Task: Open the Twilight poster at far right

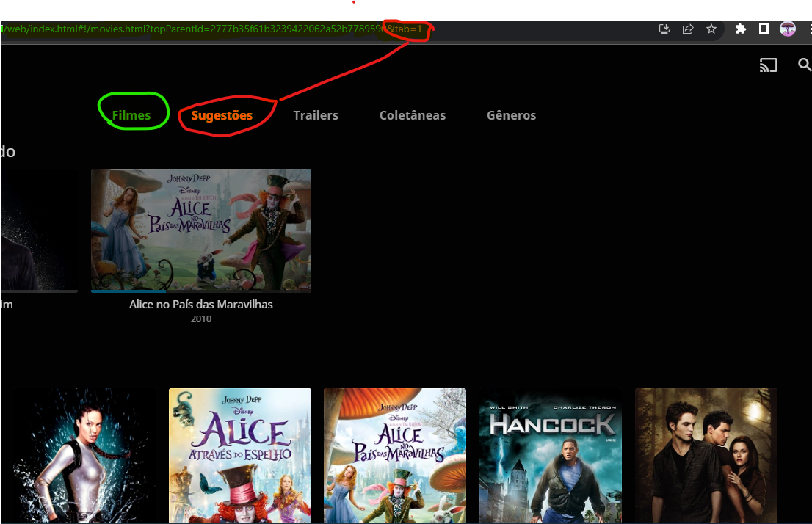Action: coord(706,455)
